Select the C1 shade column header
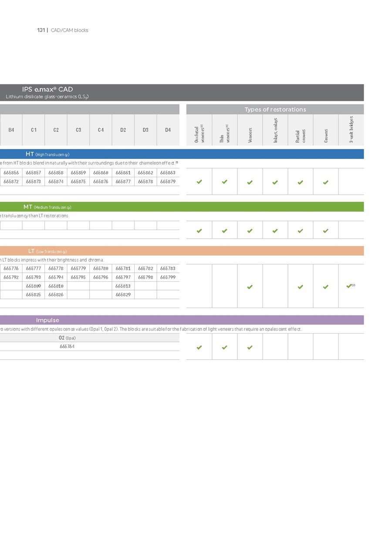This screenshot has height=554, width=392. [34, 130]
